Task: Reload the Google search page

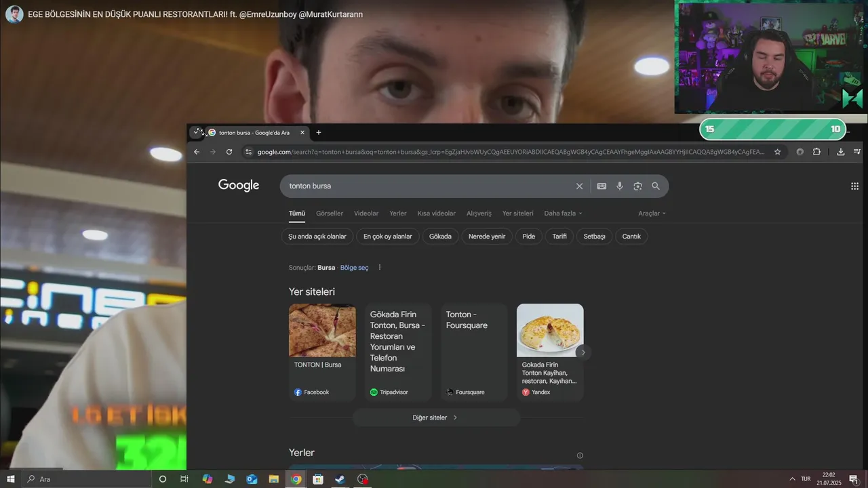Action: 229,152
